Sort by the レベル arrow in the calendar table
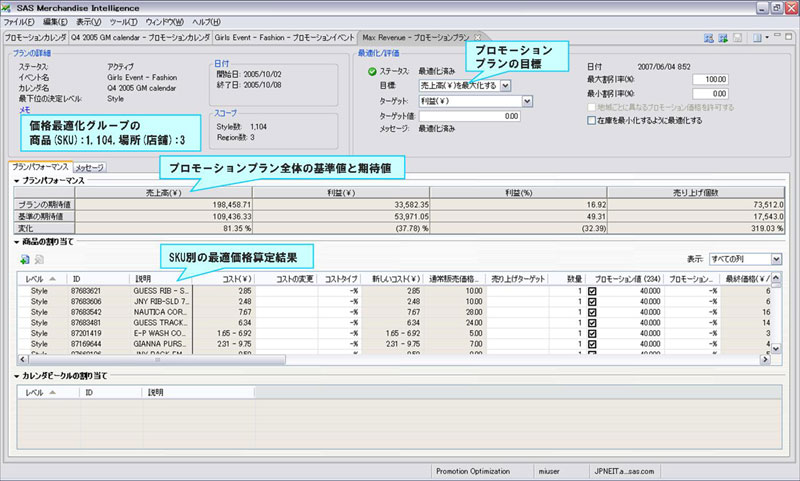Viewport: 800px width, 481px height. tap(52, 393)
